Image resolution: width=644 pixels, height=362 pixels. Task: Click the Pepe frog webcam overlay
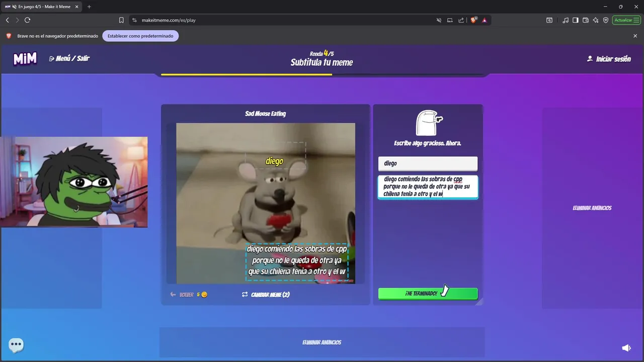(x=74, y=182)
